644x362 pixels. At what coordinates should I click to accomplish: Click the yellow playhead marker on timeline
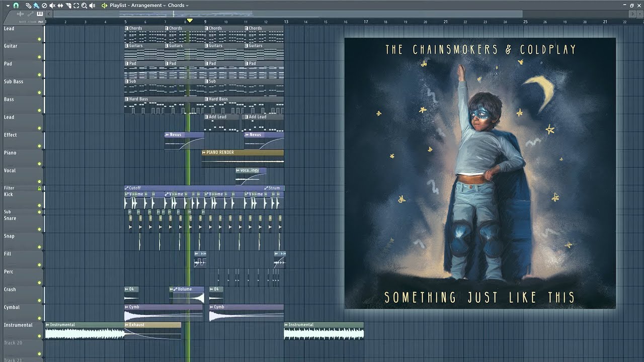click(x=190, y=21)
